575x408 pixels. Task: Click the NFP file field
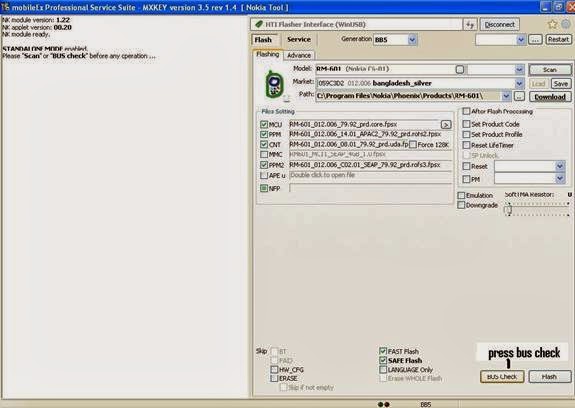click(x=371, y=188)
